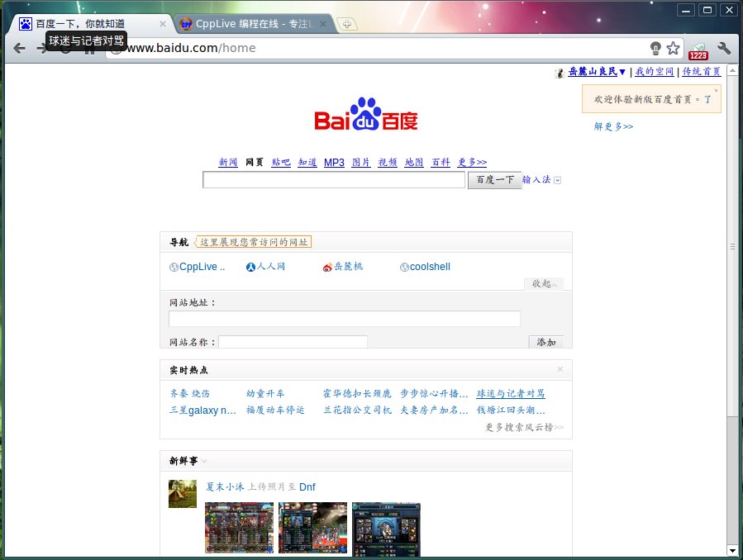
Task: Open the 地图 search category
Action: pyautogui.click(x=414, y=163)
